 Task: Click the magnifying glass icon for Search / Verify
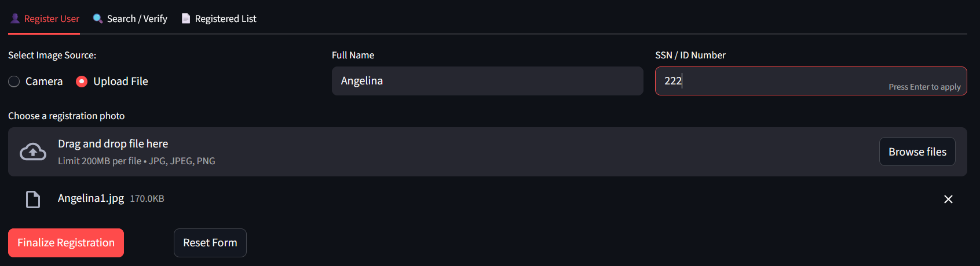98,19
